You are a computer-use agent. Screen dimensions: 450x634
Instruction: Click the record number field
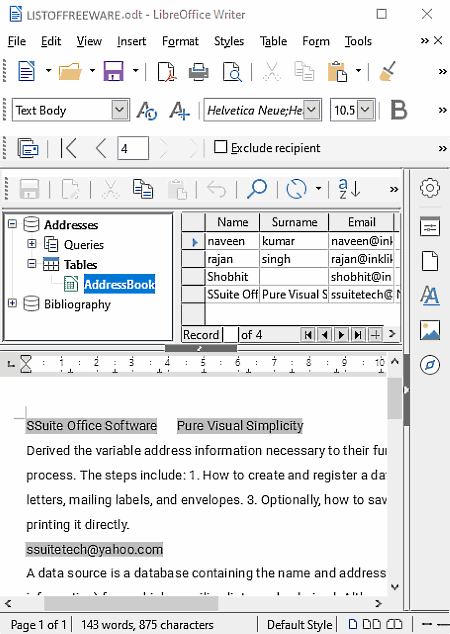pos(230,335)
